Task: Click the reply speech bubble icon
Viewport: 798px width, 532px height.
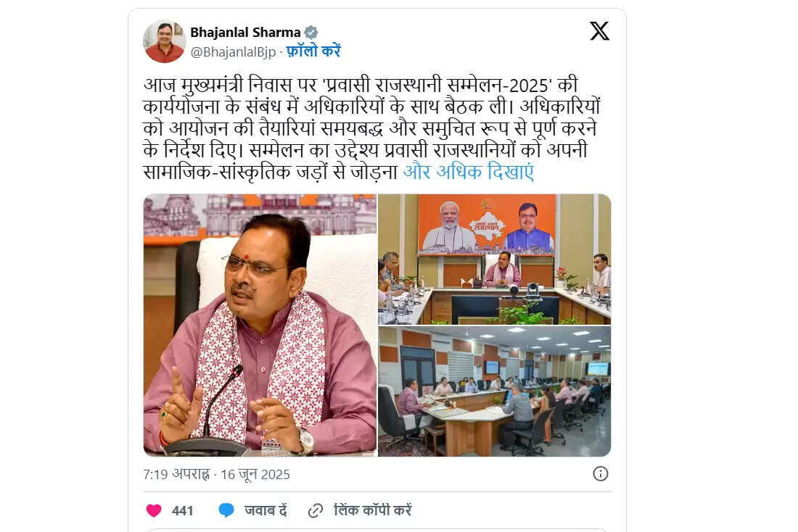Action: coord(226,510)
